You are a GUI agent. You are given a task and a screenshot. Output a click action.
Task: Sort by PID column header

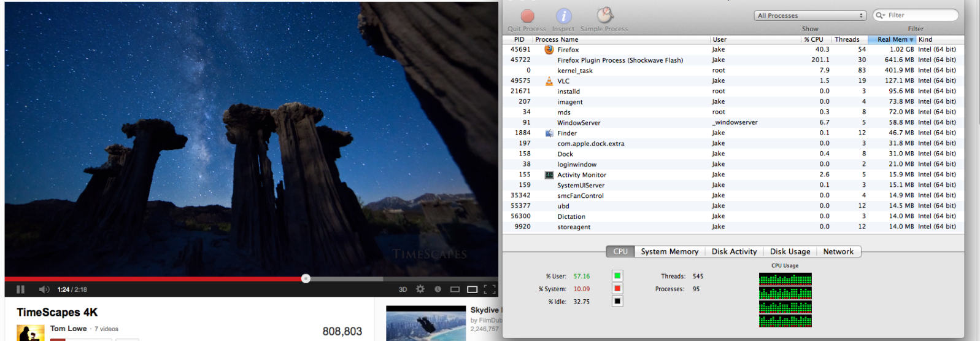point(519,39)
